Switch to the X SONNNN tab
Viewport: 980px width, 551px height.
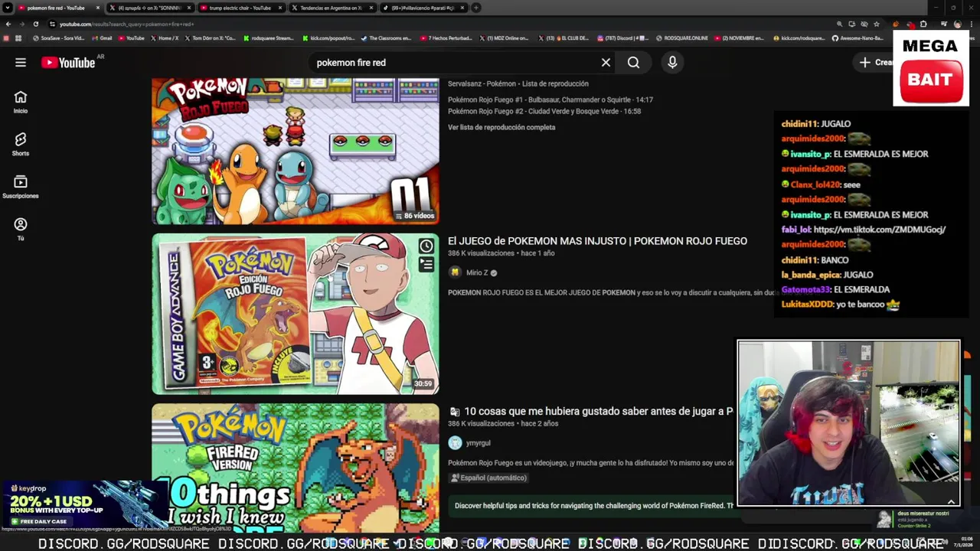click(x=149, y=8)
